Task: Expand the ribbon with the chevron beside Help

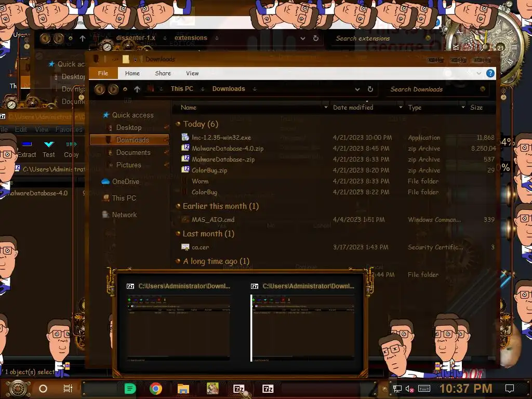Action: [478, 73]
